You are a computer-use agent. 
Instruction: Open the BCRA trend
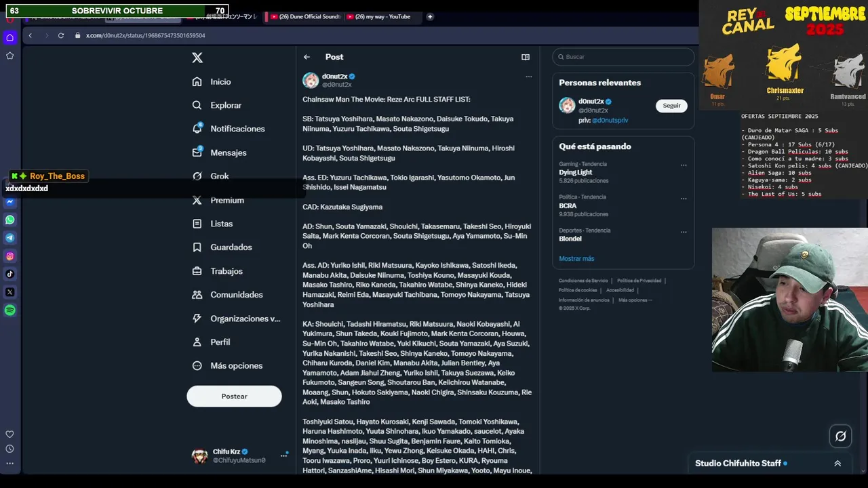click(x=568, y=205)
